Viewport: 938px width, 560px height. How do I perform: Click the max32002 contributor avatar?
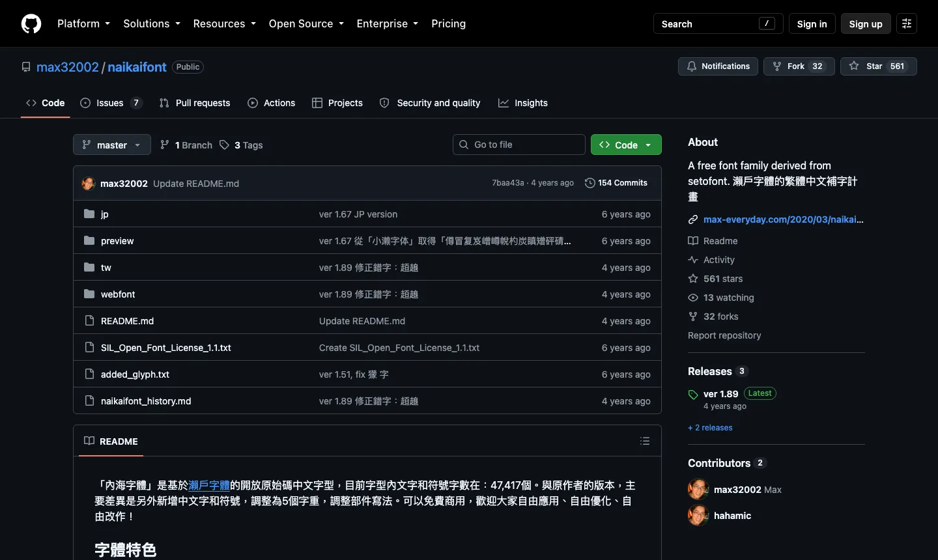pyautogui.click(x=698, y=489)
